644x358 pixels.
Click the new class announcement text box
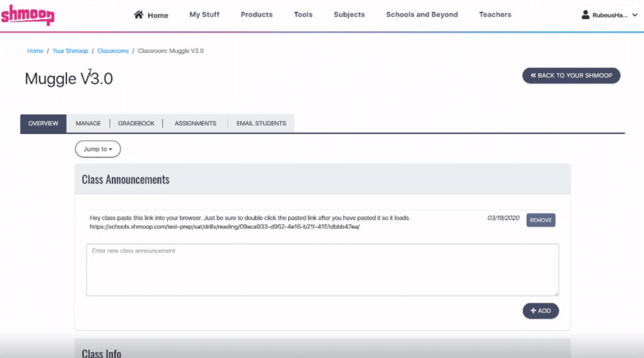(x=323, y=270)
